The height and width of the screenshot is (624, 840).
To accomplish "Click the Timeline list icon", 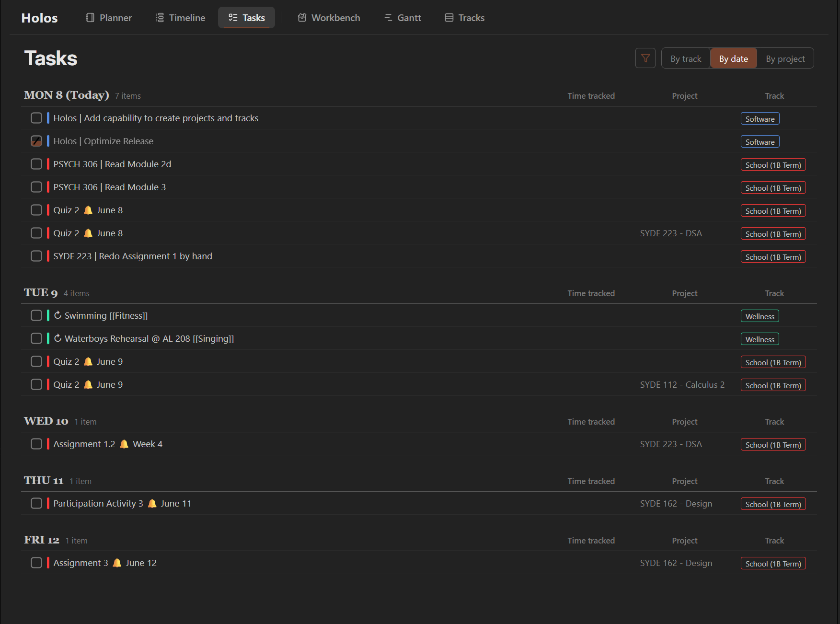I will tap(160, 18).
